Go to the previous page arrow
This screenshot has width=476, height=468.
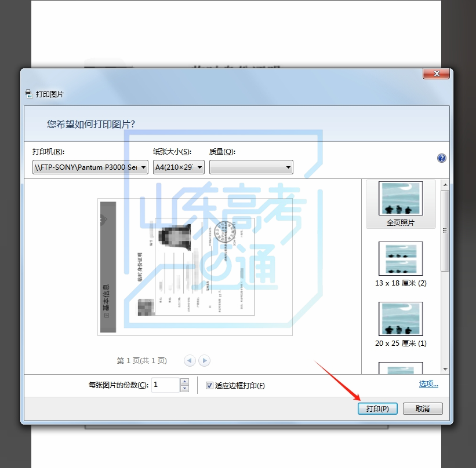[x=190, y=361]
